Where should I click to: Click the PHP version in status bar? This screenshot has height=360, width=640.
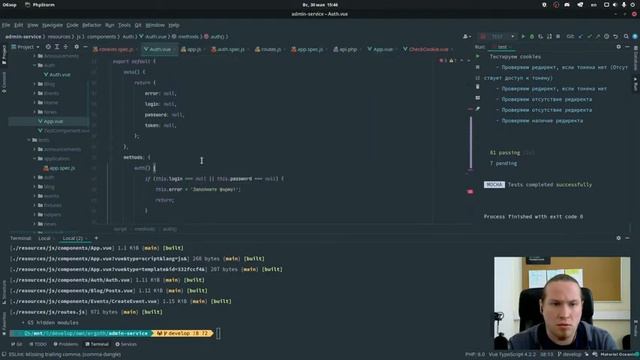(x=475, y=354)
